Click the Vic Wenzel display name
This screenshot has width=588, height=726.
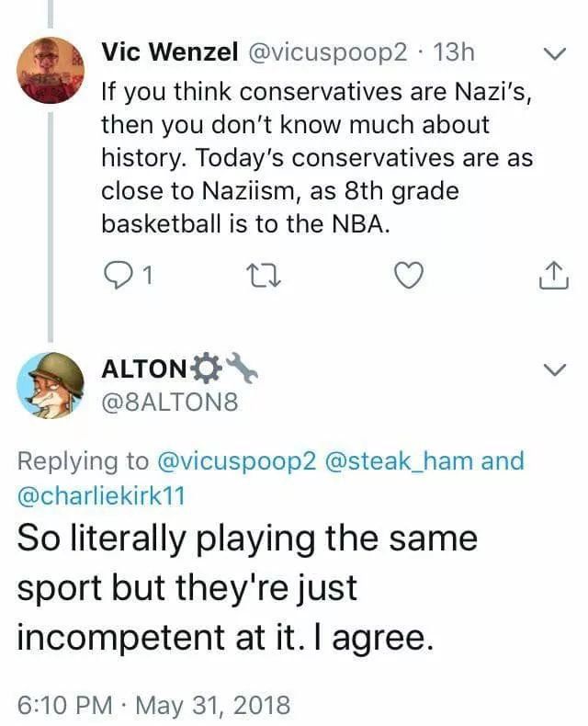click(x=168, y=52)
